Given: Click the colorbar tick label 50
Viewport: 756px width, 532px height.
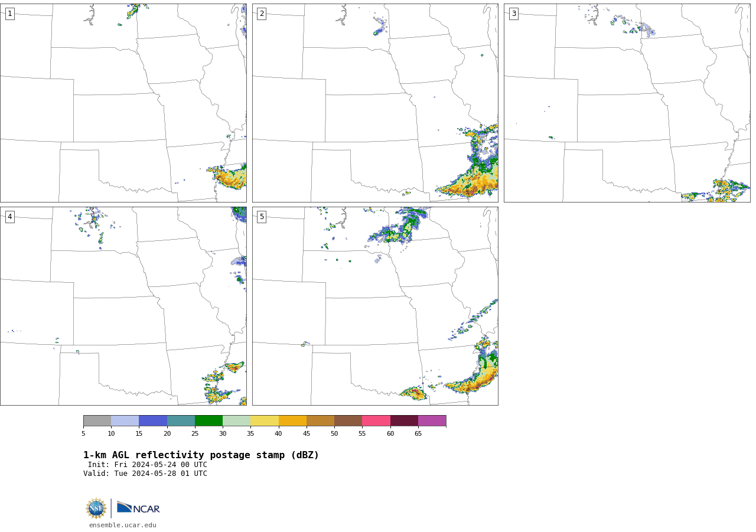Looking at the screenshot, I should 334,433.
